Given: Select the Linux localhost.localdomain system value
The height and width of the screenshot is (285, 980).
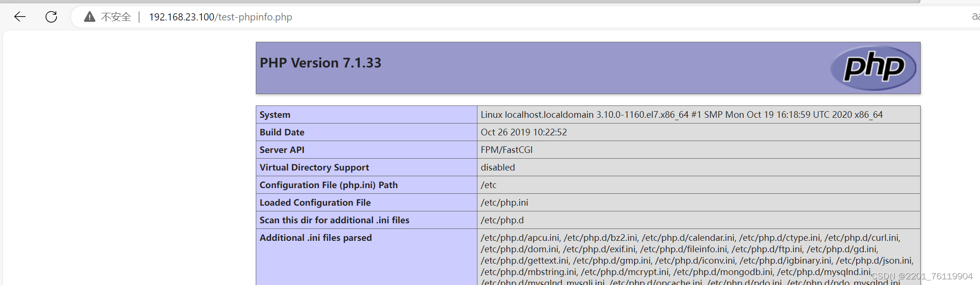Looking at the screenshot, I should click(x=681, y=114).
